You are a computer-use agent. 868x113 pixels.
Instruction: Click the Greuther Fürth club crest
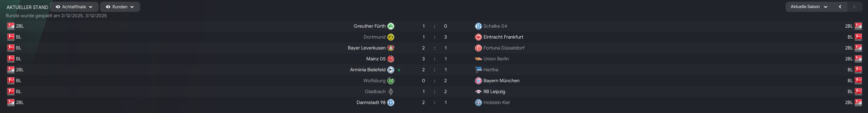[x=391, y=26]
